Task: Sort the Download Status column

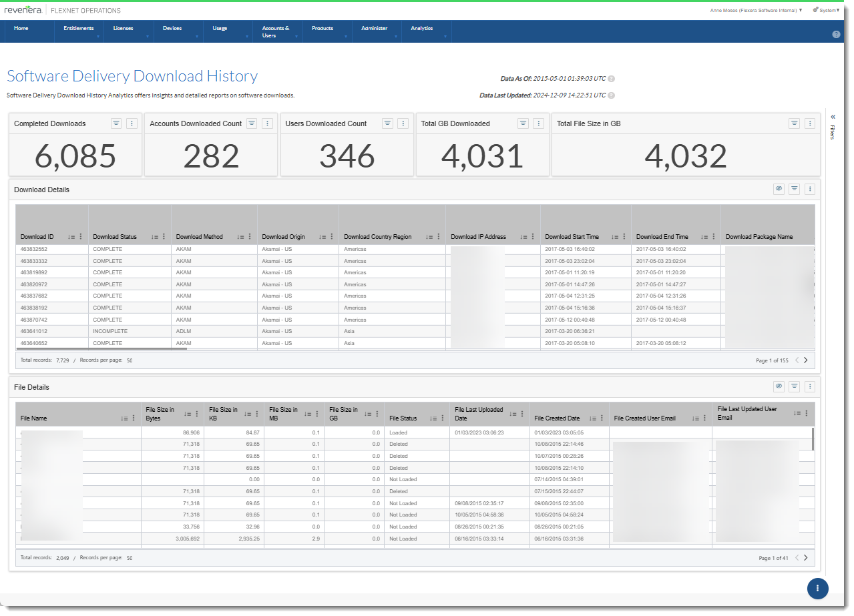Action: [x=154, y=237]
